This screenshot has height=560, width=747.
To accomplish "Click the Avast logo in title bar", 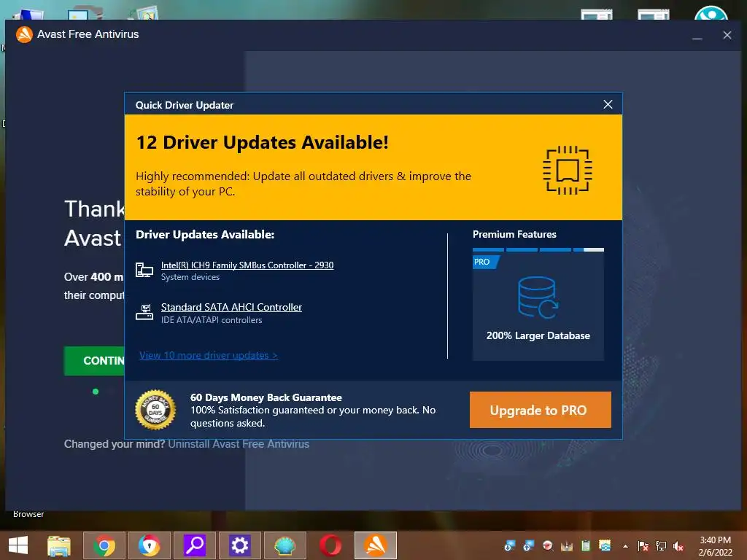I will [24, 34].
